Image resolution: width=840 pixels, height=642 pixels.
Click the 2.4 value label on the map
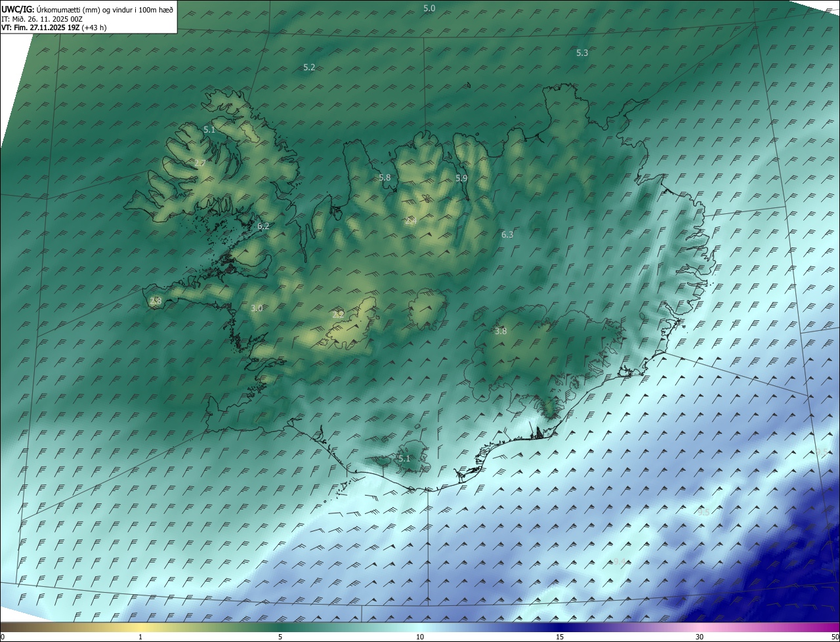point(410,221)
